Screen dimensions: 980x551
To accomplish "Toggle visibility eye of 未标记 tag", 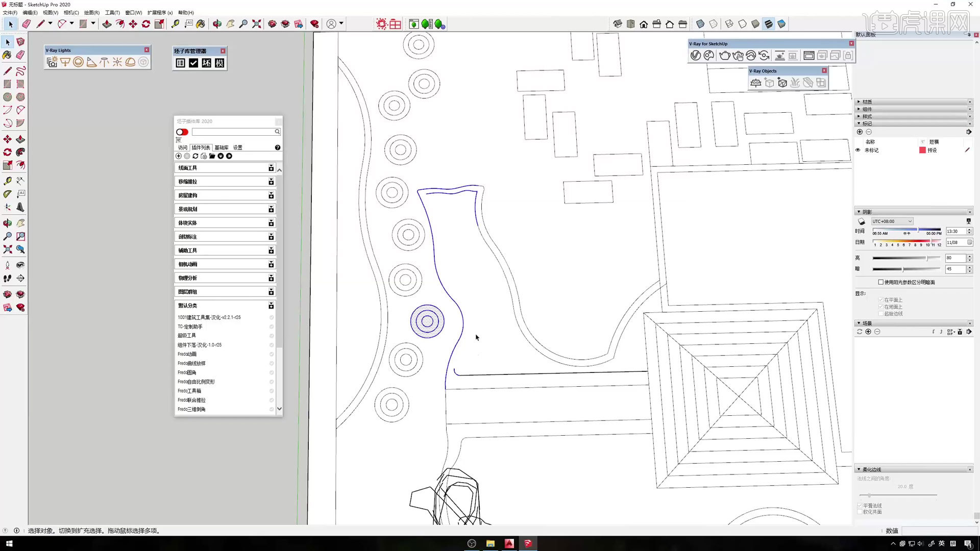I will pyautogui.click(x=858, y=151).
